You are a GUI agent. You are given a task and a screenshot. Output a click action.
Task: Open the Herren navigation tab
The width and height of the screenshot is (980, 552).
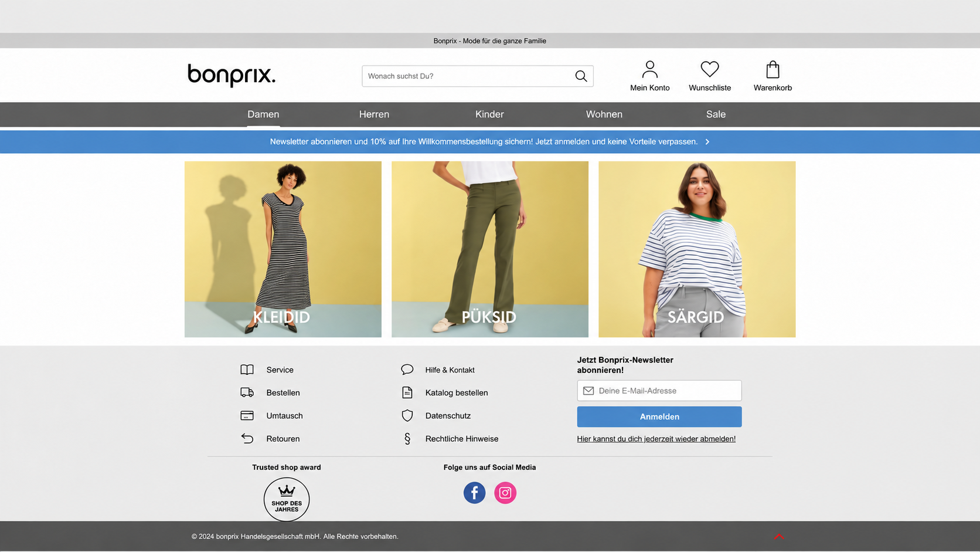pos(374,114)
